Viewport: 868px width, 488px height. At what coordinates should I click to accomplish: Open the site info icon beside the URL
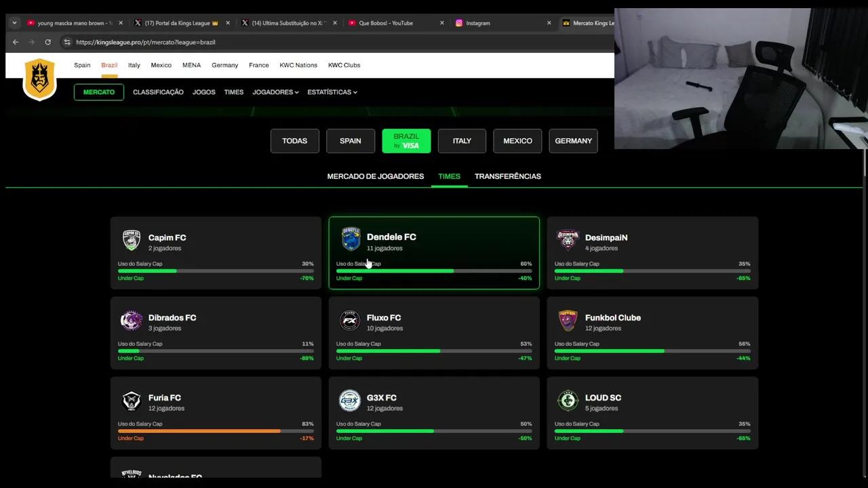(x=67, y=42)
